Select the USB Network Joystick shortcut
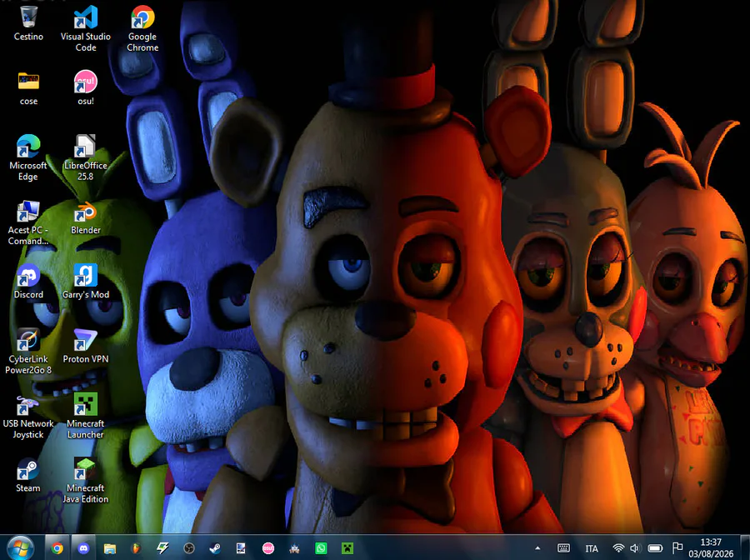 tap(28, 417)
